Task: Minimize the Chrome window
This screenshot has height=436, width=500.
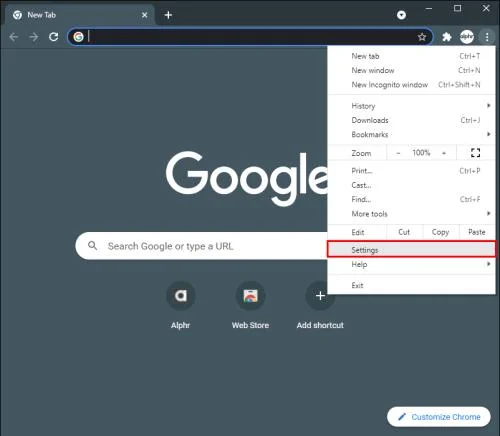Action: pyautogui.click(x=429, y=9)
